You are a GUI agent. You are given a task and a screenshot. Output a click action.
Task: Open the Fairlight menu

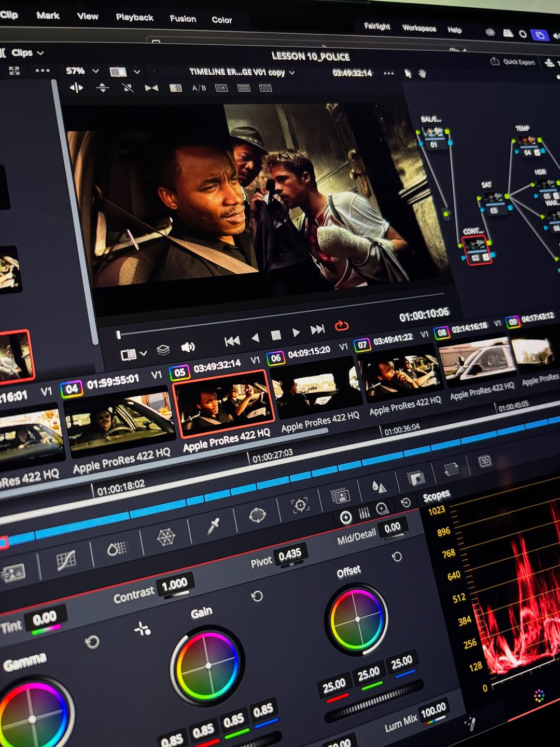point(377,26)
